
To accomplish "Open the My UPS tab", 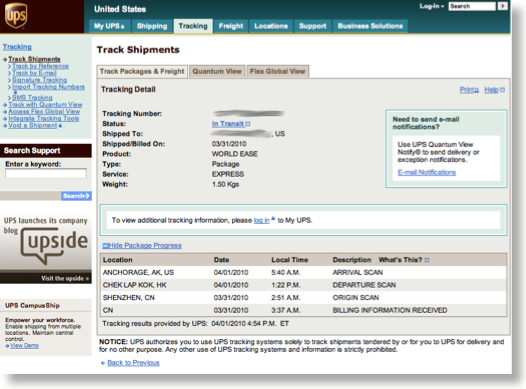I will tap(109, 26).
